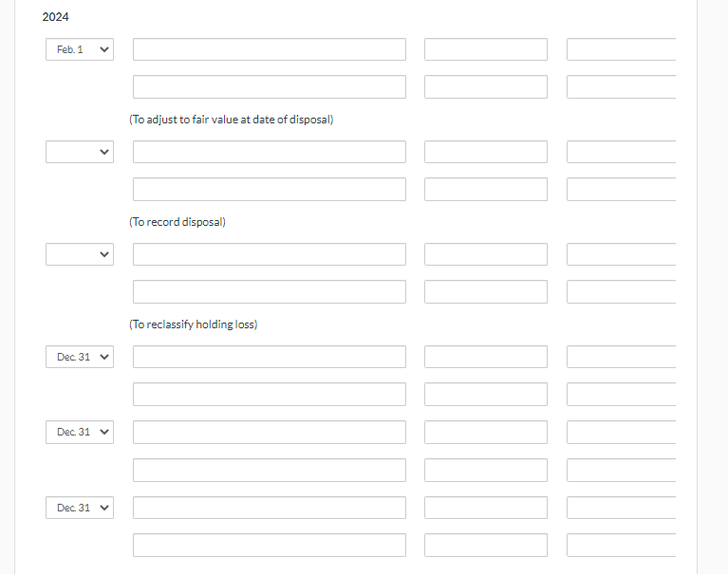Click debit field directly above 'To record disposal' note
This screenshot has height=574, width=728.
[486, 190]
